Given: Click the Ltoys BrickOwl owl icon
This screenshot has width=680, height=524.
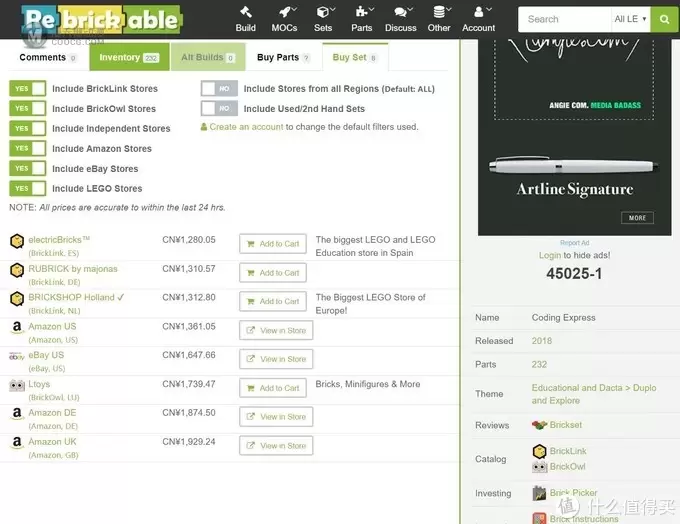Looking at the screenshot, I should point(17,385).
